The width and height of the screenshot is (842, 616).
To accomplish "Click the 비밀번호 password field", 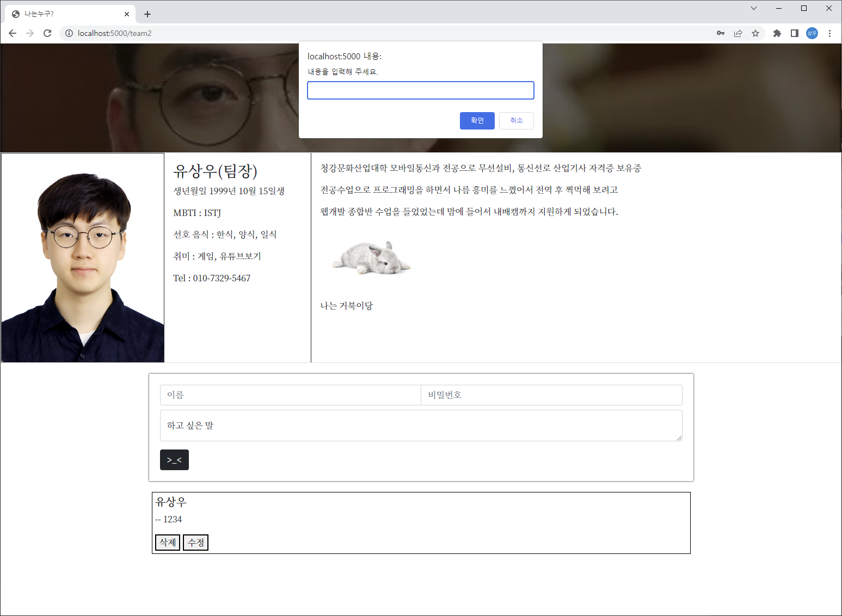I will (551, 395).
